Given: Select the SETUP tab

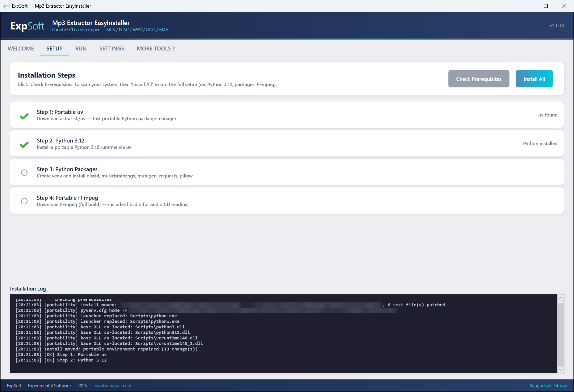Looking at the screenshot, I should pyautogui.click(x=54, y=49).
